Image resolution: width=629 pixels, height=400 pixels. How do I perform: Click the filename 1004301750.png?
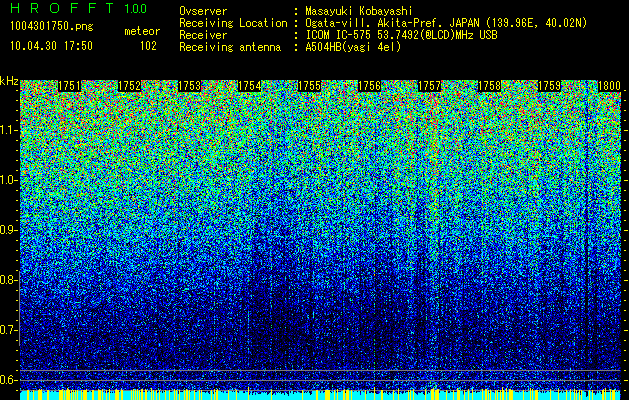pos(52,27)
